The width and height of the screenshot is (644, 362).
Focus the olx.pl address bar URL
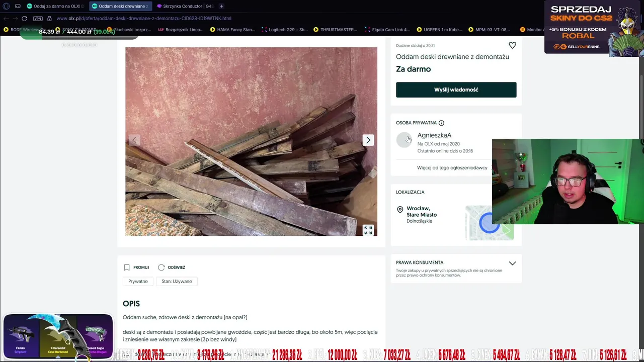(x=144, y=19)
